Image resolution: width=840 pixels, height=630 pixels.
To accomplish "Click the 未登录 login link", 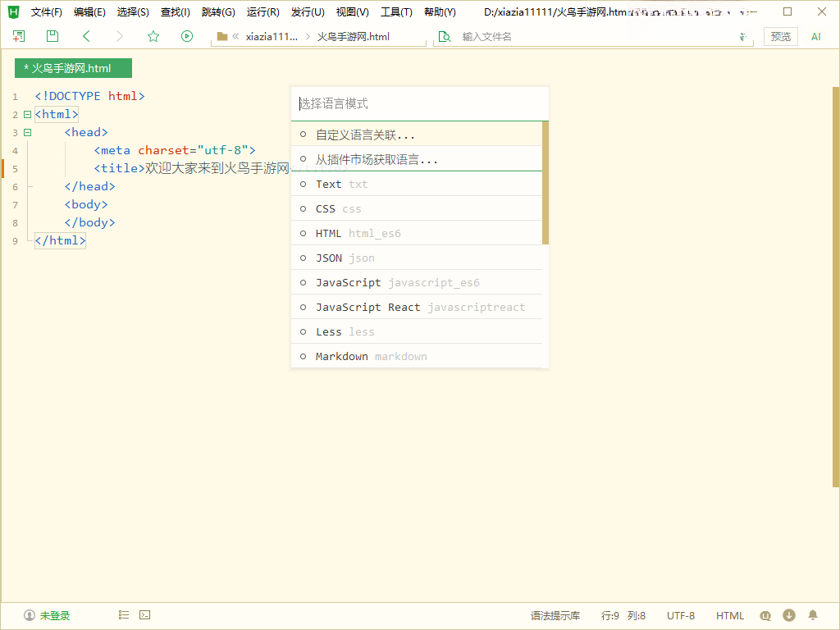I will coord(55,615).
